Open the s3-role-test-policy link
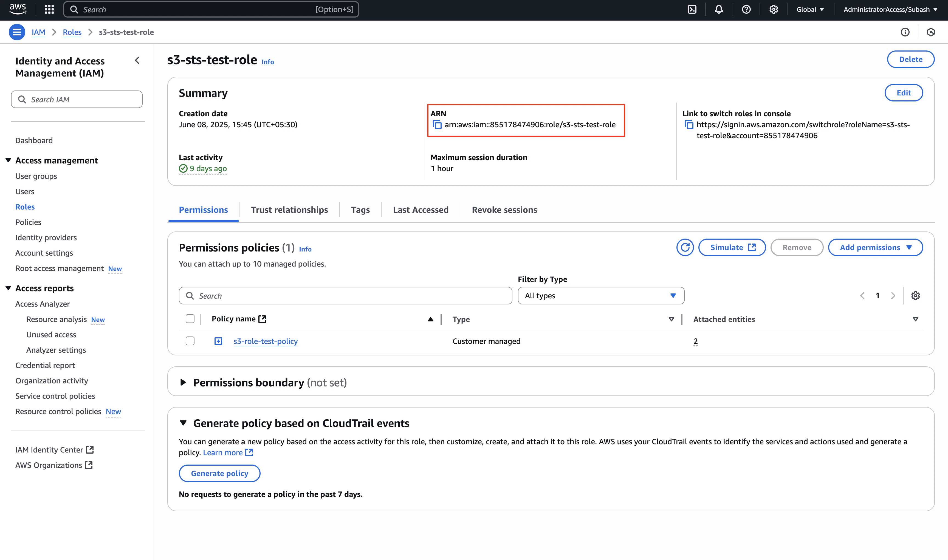This screenshot has height=560, width=948. (265, 341)
